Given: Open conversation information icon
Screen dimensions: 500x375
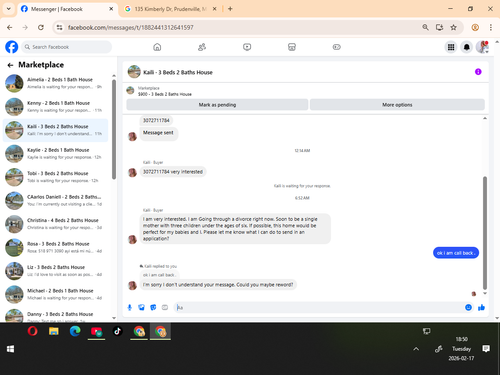Looking at the screenshot, I should [478, 72].
